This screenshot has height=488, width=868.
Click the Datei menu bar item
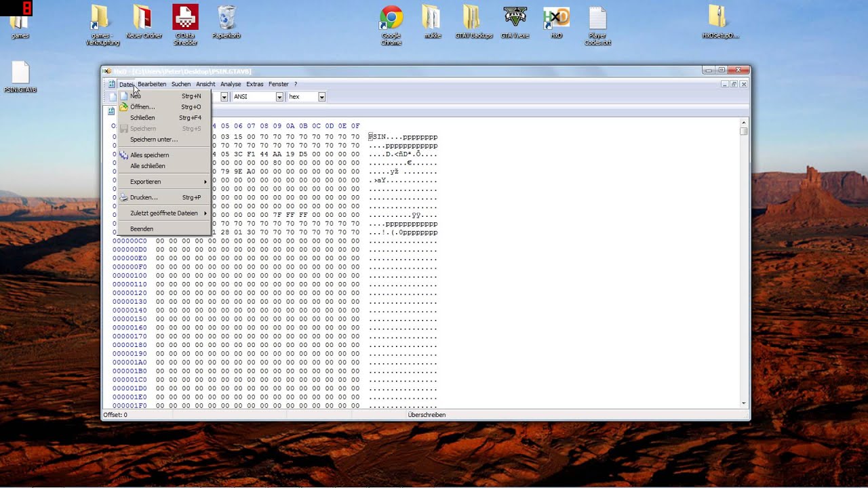126,84
